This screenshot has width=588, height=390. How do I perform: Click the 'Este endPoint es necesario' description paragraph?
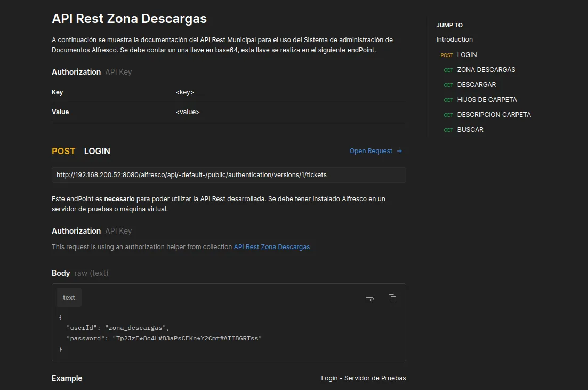tap(219, 204)
